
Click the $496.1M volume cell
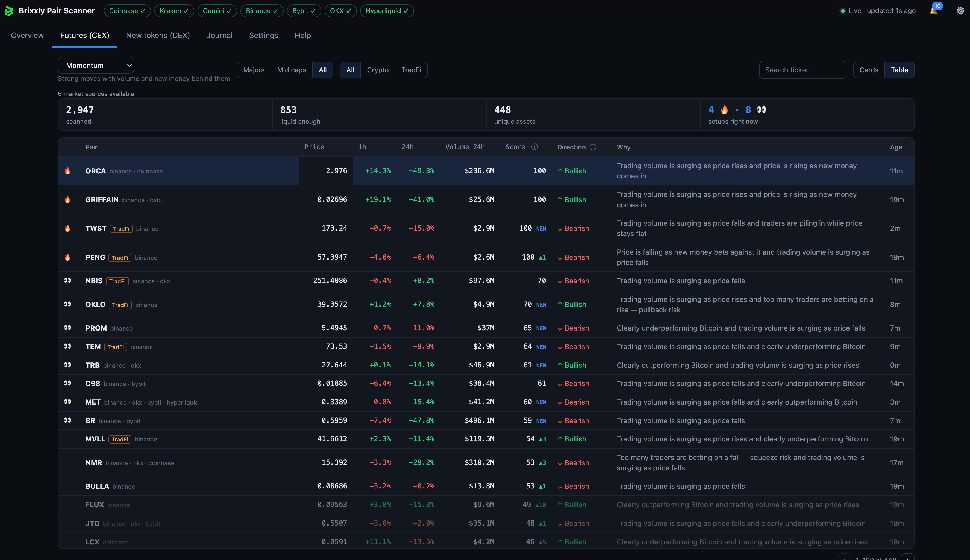[479, 420]
